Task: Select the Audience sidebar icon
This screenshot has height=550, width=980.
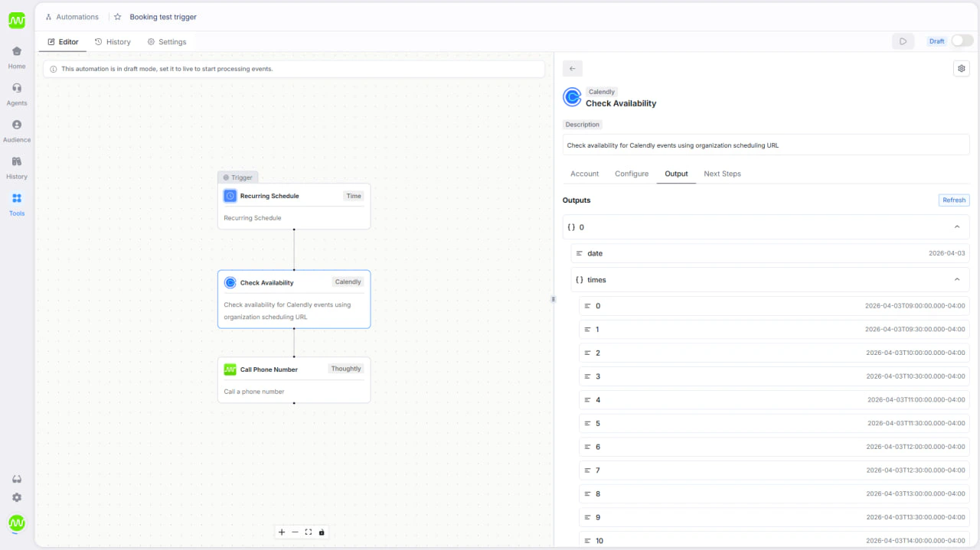Action: pos(16,129)
